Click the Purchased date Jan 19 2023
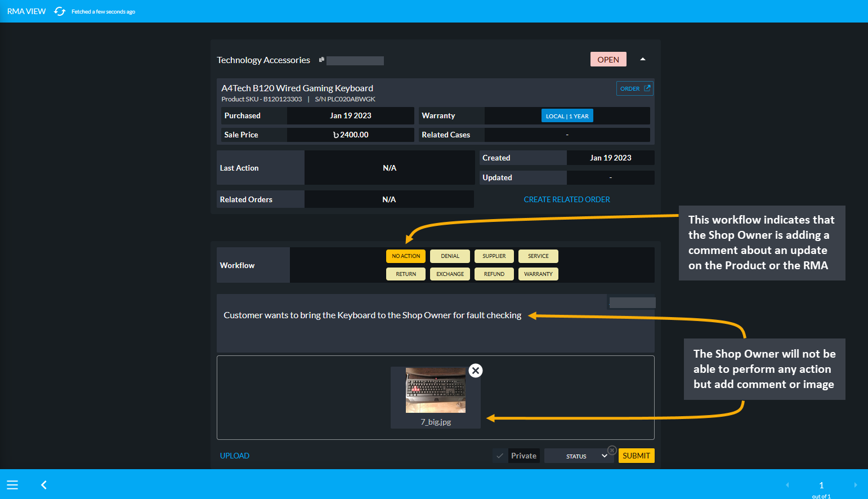Screen dimensions: 868x499 [x=350, y=115]
